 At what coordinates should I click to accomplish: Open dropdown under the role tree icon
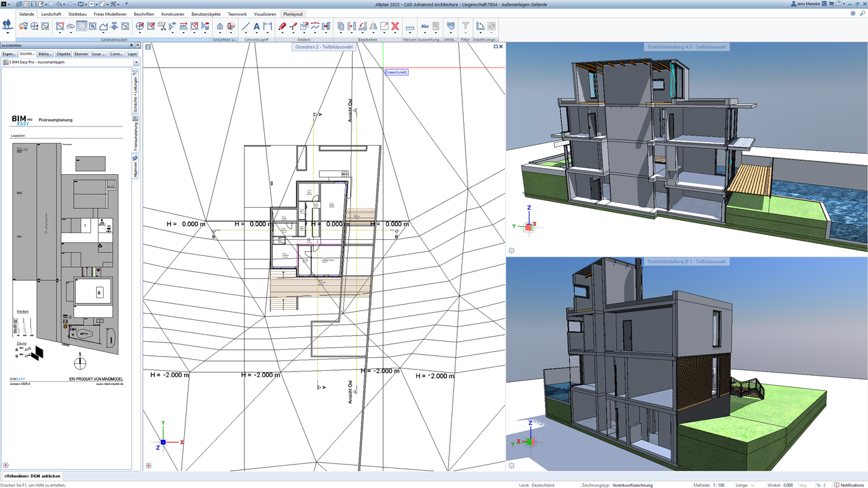point(7,33)
